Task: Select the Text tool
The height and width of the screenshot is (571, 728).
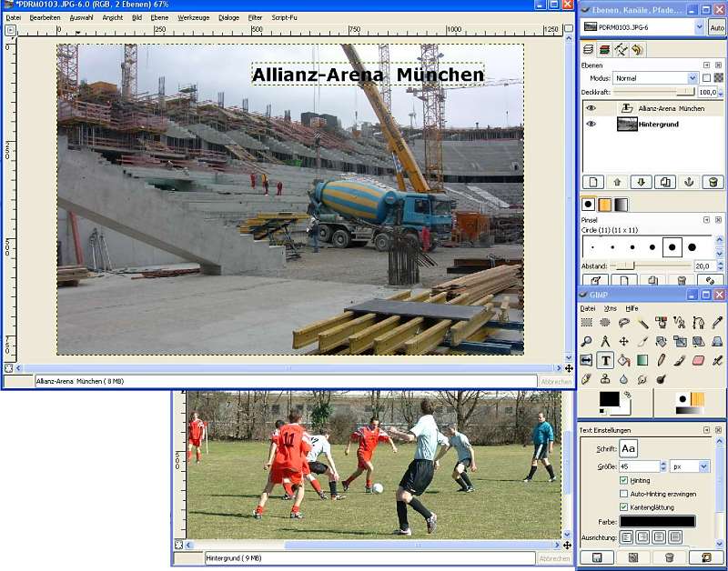Action: point(605,360)
